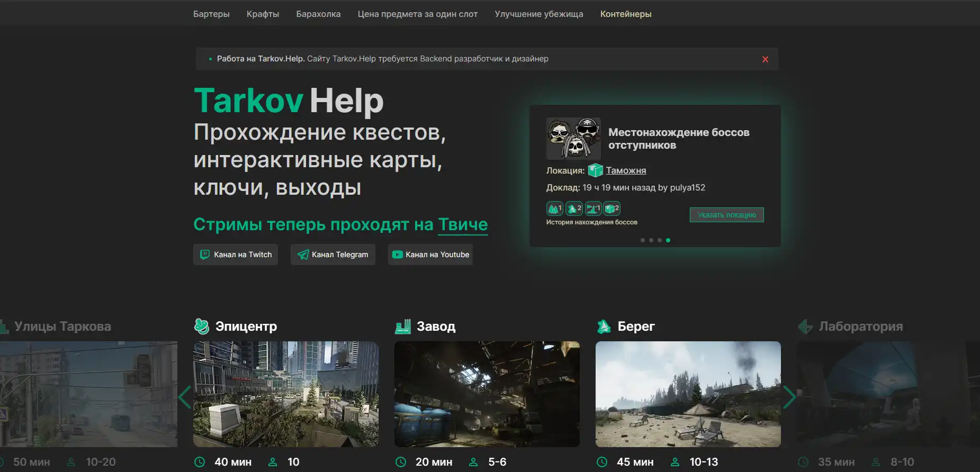Click the Берег shoreline icon
The height and width of the screenshot is (472, 980).
coord(604,326)
